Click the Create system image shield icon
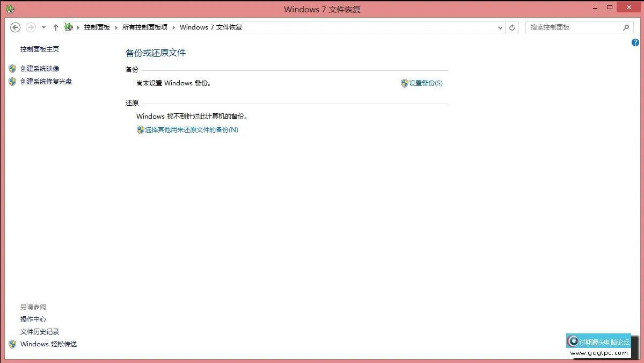 [x=12, y=68]
